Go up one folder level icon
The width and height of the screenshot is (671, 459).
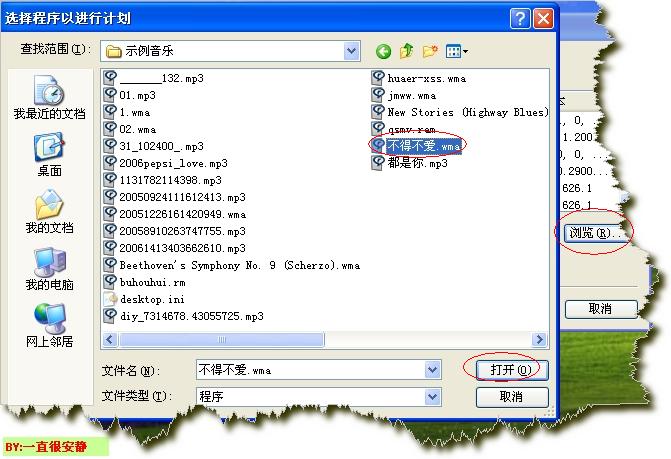(407, 50)
